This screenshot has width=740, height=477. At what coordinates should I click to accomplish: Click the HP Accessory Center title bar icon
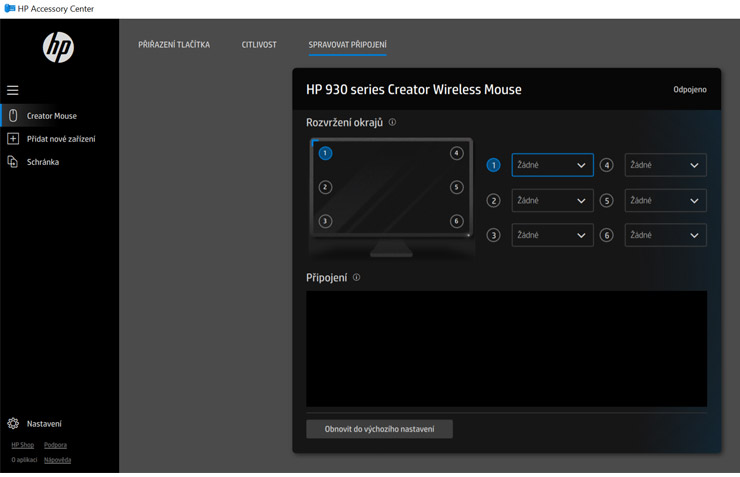(x=9, y=8)
